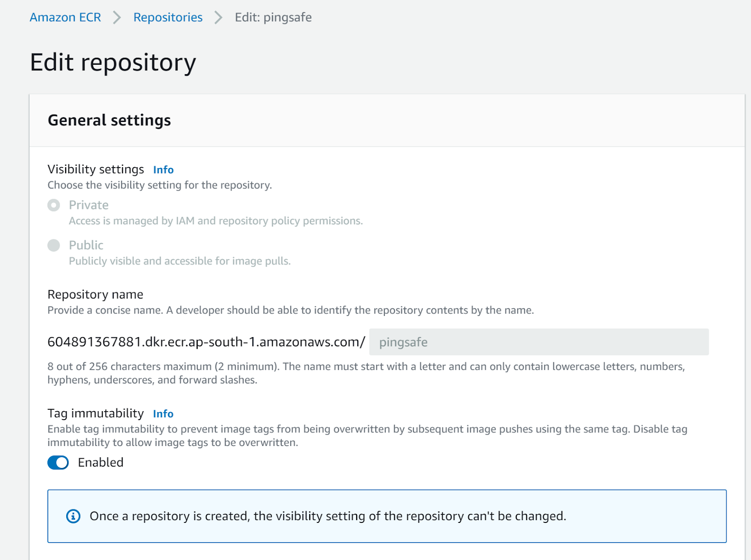Click the 'Edit: pingsafe' breadcrumb item

tap(273, 17)
